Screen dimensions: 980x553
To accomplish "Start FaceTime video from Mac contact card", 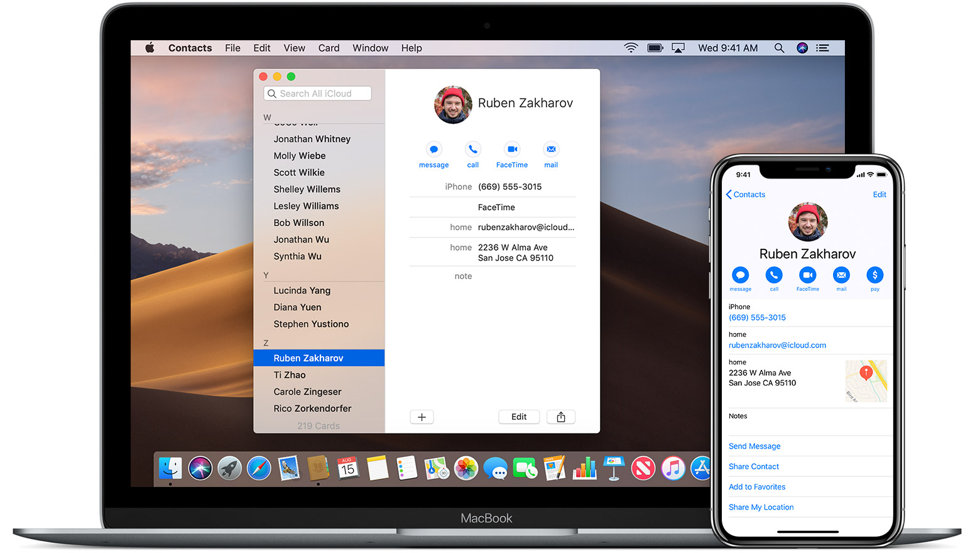I will click(512, 150).
